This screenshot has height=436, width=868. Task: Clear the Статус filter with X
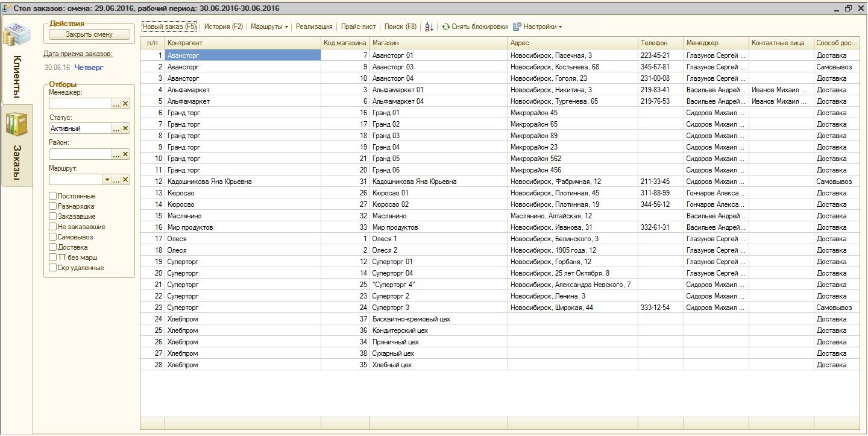pos(125,128)
